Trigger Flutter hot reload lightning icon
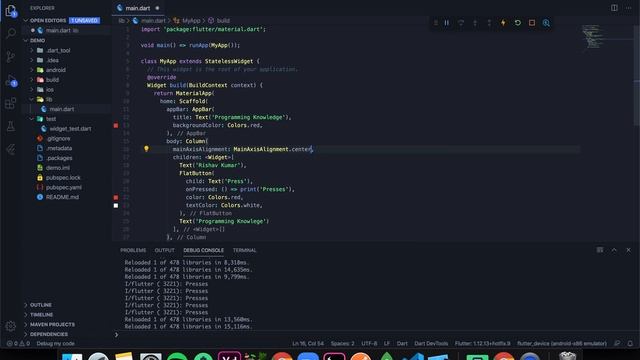The image size is (640, 360). (x=503, y=23)
